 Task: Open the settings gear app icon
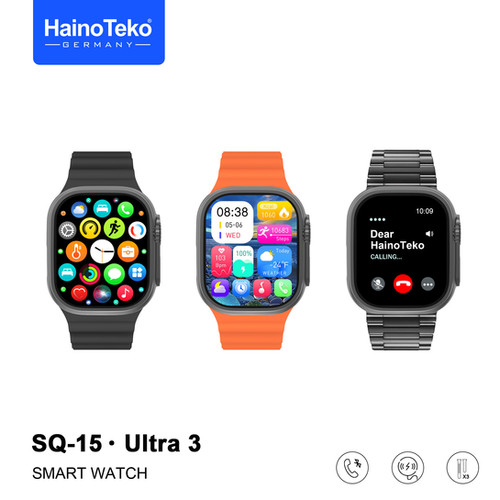coord(67,230)
